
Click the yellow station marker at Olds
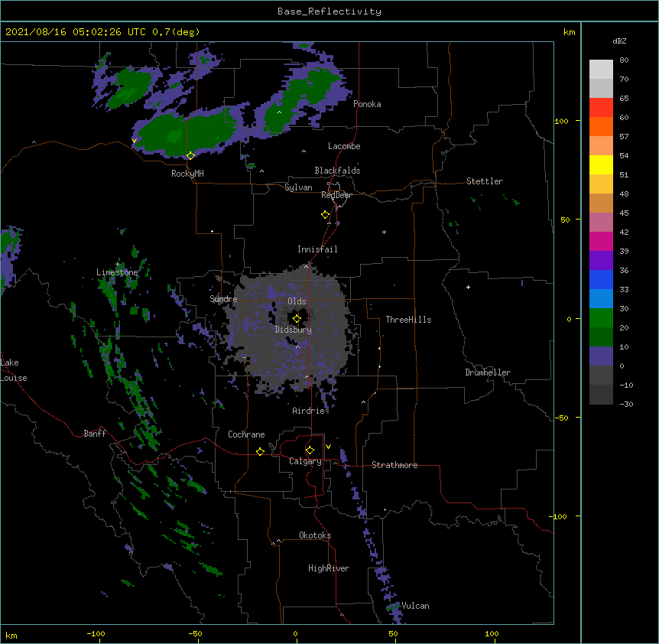(x=297, y=319)
